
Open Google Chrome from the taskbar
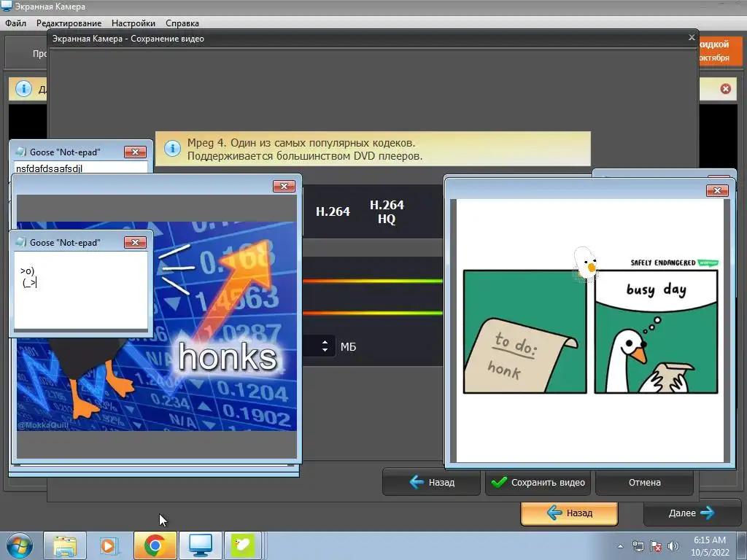[155, 545]
